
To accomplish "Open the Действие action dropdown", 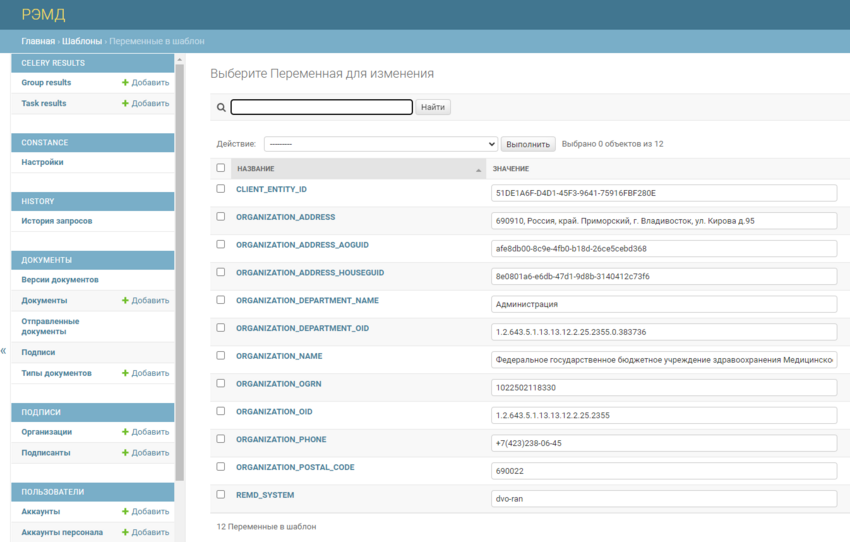I will click(x=381, y=144).
